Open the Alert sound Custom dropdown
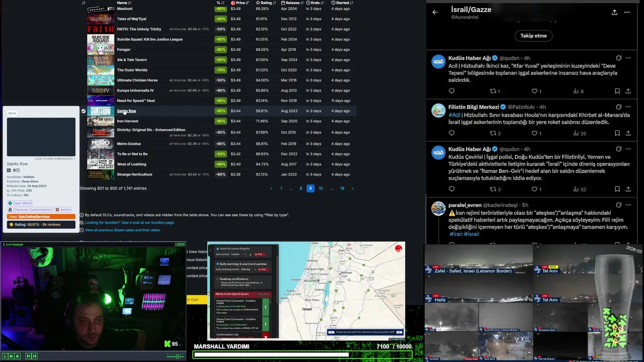The height and width of the screenshot is (362, 644). tap(238, 254)
